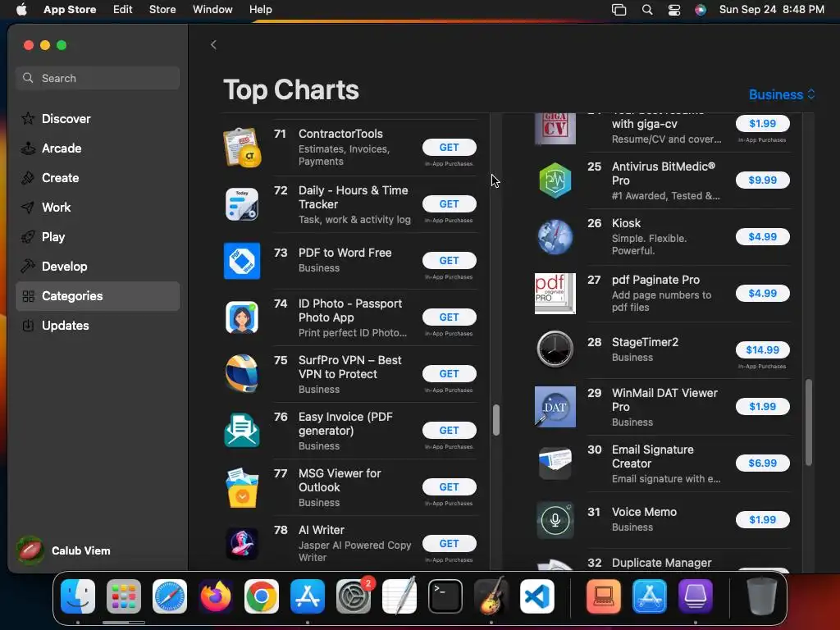Open the Help menu

click(x=260, y=10)
